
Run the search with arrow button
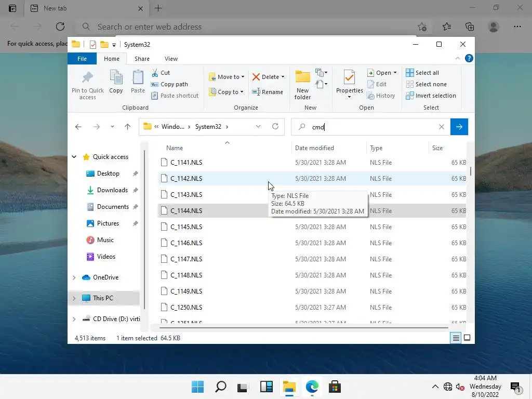pyautogui.click(x=459, y=127)
